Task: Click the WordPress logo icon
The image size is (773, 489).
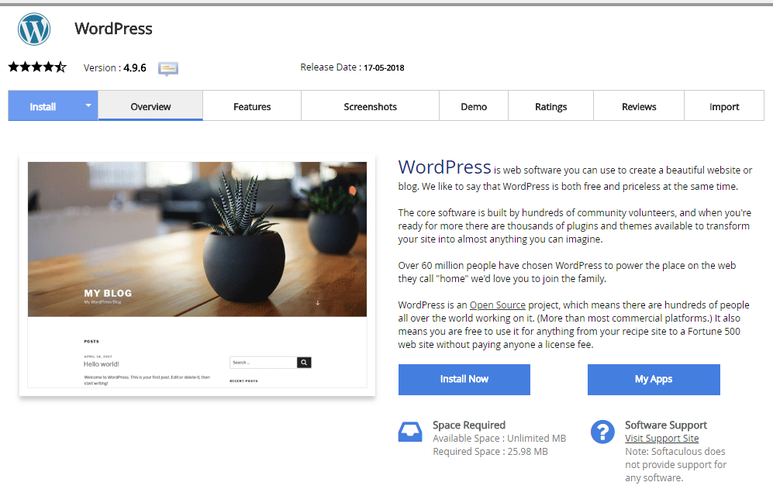Action: click(34, 29)
